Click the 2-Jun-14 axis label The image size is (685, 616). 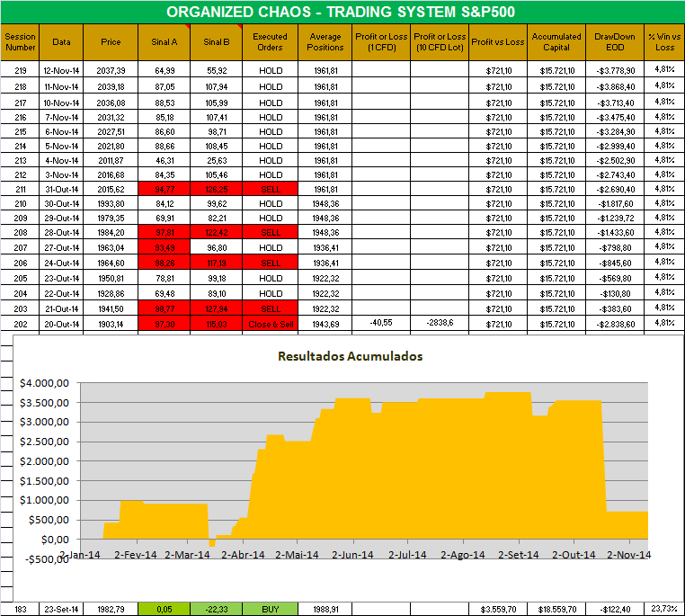352,554
